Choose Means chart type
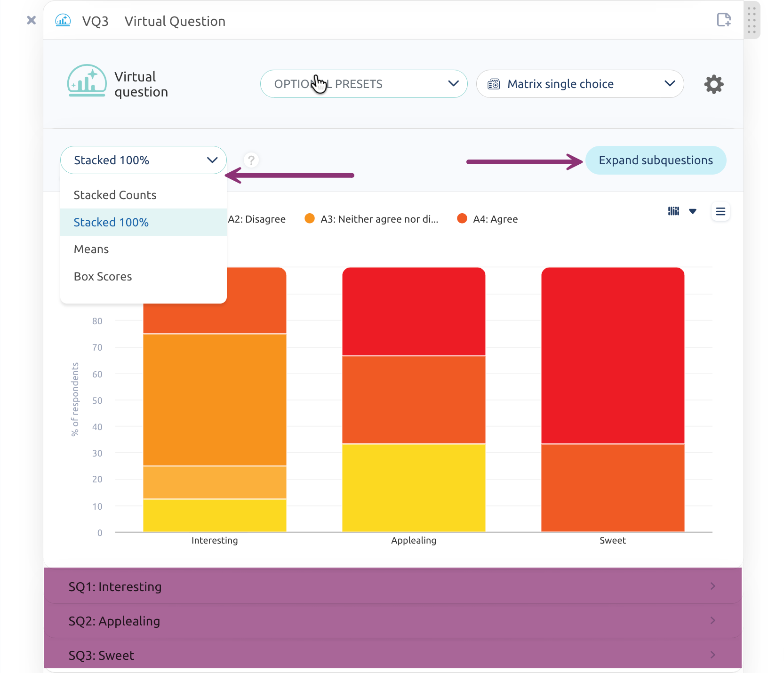The height and width of the screenshot is (673, 784). (144, 249)
